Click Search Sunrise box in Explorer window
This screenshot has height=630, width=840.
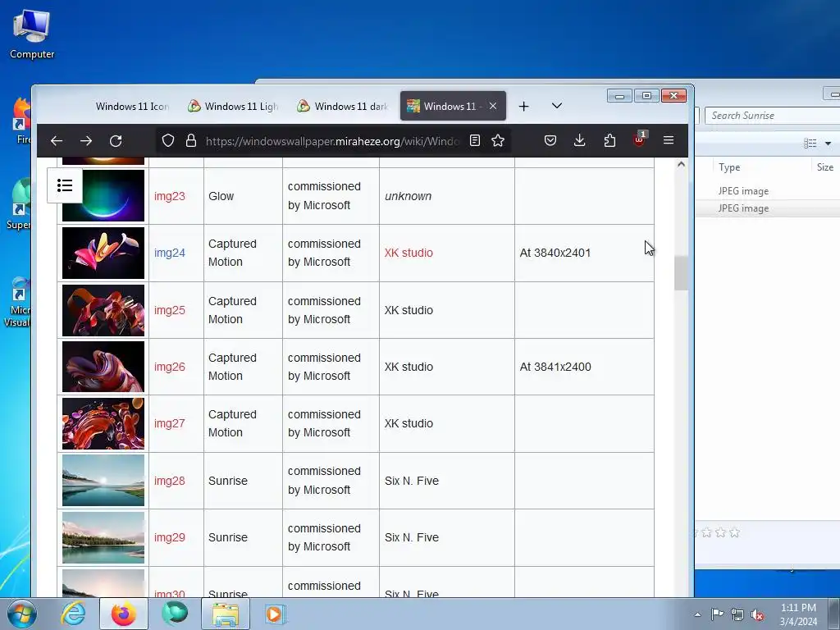(x=771, y=115)
